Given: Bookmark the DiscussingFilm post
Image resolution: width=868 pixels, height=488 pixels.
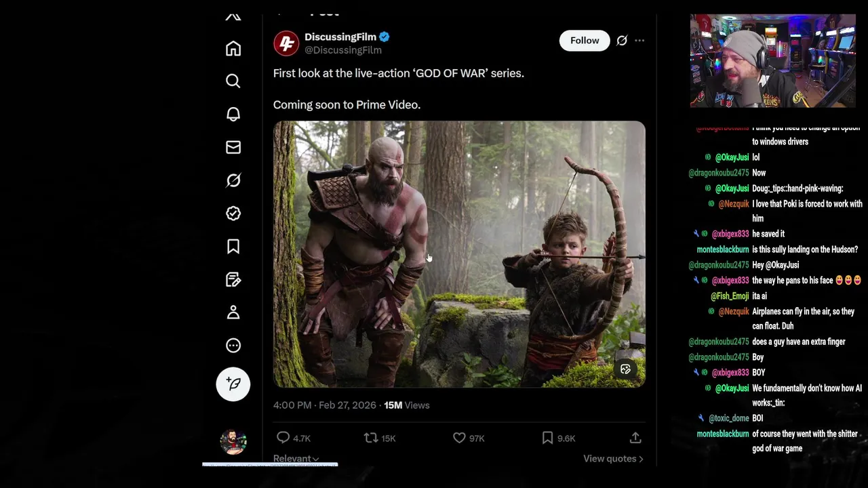Looking at the screenshot, I should pos(547,439).
